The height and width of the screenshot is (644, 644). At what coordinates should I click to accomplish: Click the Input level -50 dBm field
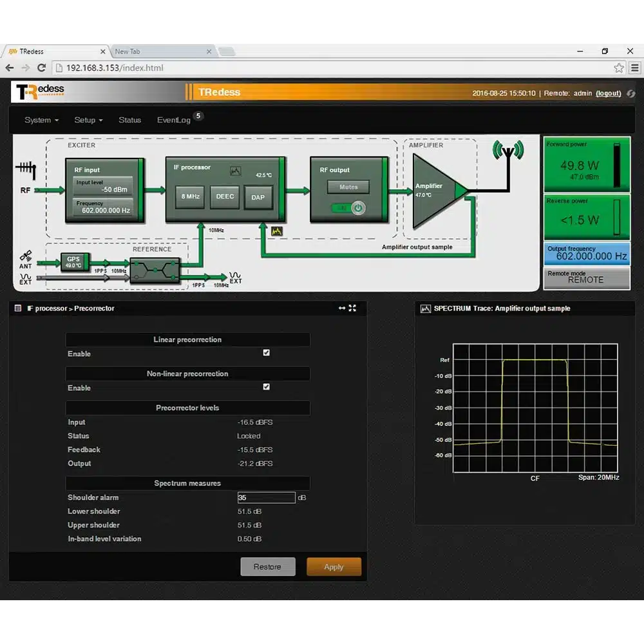pos(102,186)
